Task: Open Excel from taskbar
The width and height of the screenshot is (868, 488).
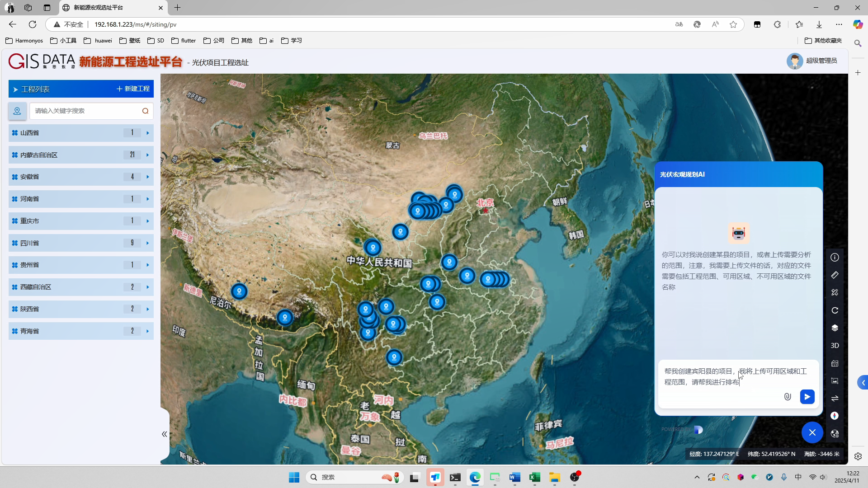Action: pos(534,478)
